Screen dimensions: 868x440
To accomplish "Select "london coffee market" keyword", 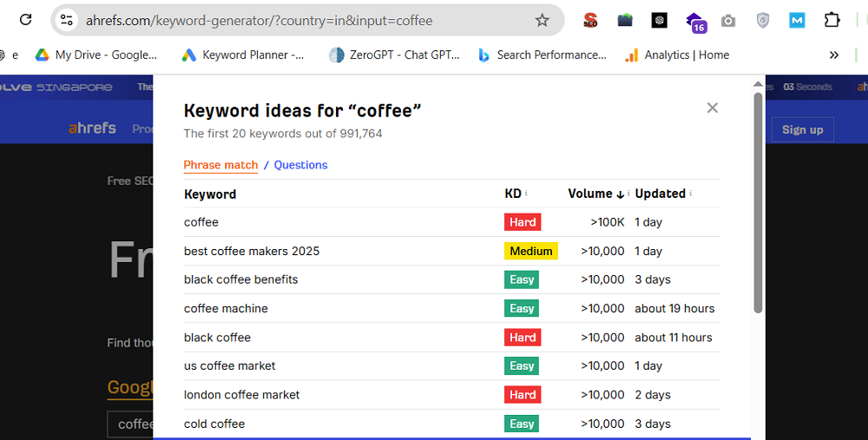I will (x=241, y=395).
